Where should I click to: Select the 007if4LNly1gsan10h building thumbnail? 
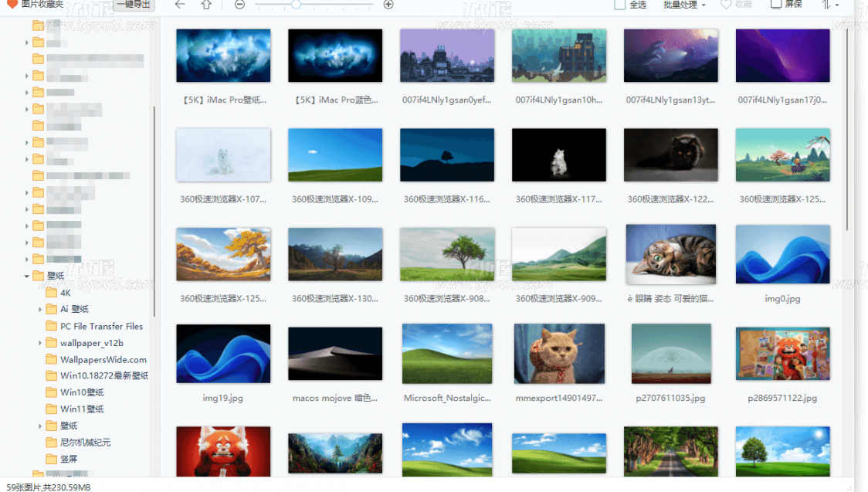(558, 56)
